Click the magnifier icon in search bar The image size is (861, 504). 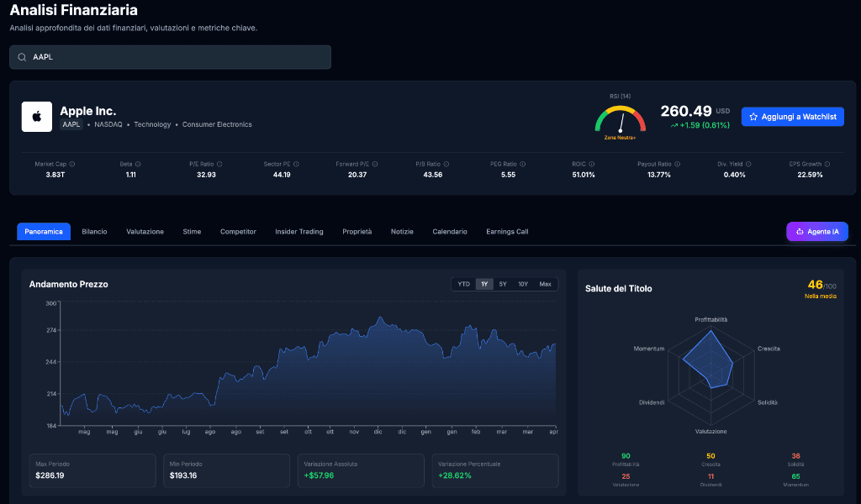[22, 57]
